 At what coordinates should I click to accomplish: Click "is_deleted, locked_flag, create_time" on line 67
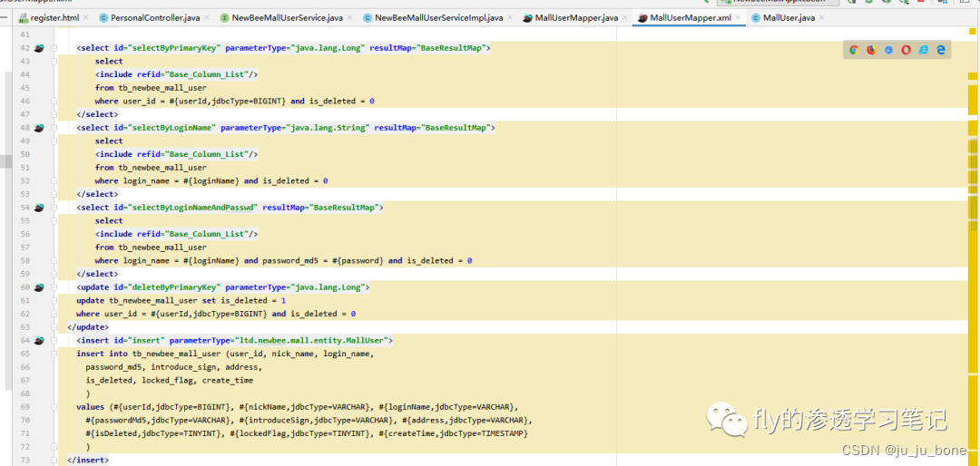point(170,381)
